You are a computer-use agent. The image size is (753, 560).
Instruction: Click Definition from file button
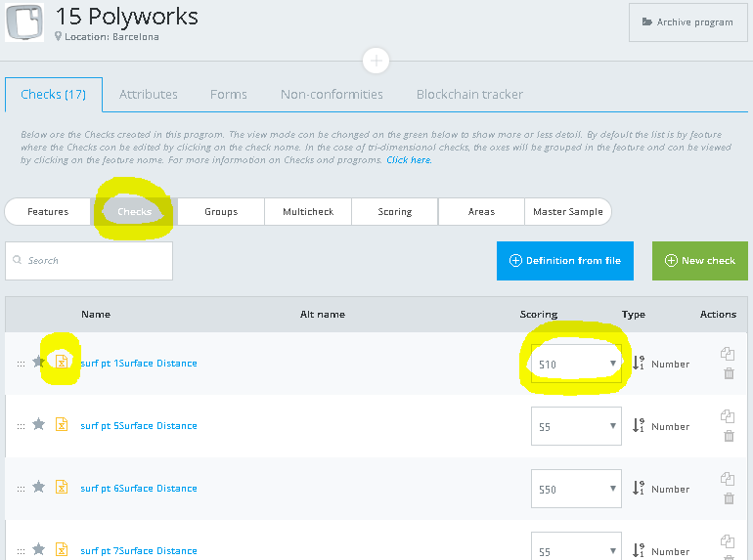click(565, 261)
